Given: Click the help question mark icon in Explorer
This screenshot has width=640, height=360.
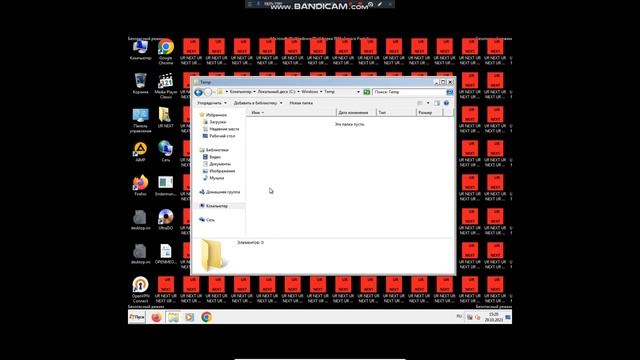Looking at the screenshot, I should click(446, 103).
